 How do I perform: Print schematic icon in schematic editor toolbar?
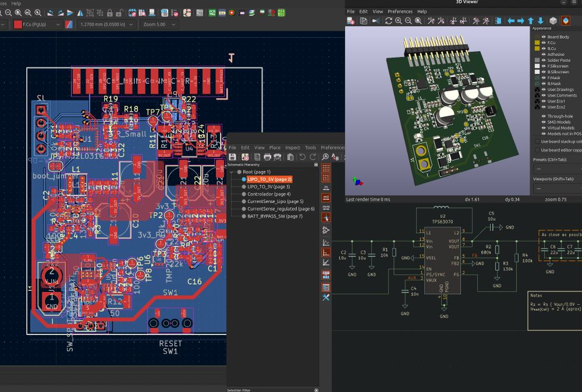pos(267,157)
